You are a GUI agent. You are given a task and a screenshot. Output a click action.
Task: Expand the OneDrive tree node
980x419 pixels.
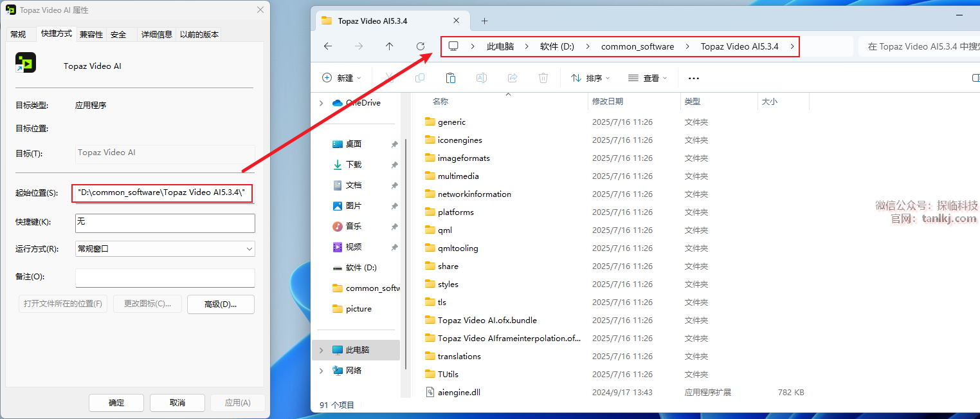point(322,103)
